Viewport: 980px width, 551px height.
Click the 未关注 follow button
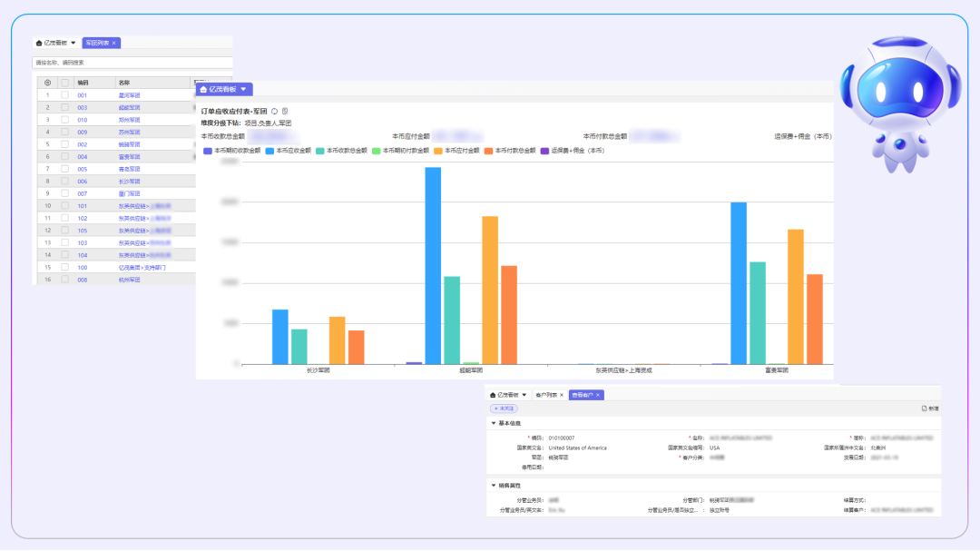click(x=504, y=408)
